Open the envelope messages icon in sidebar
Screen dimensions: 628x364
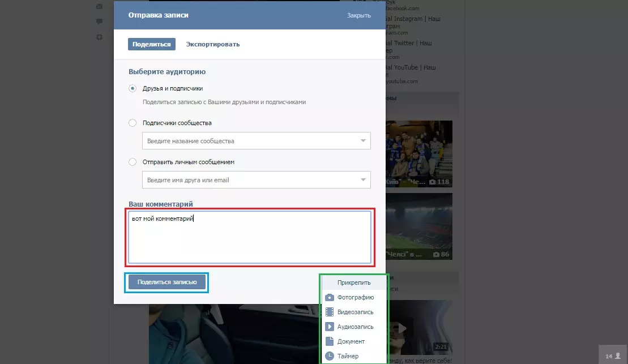click(x=100, y=7)
